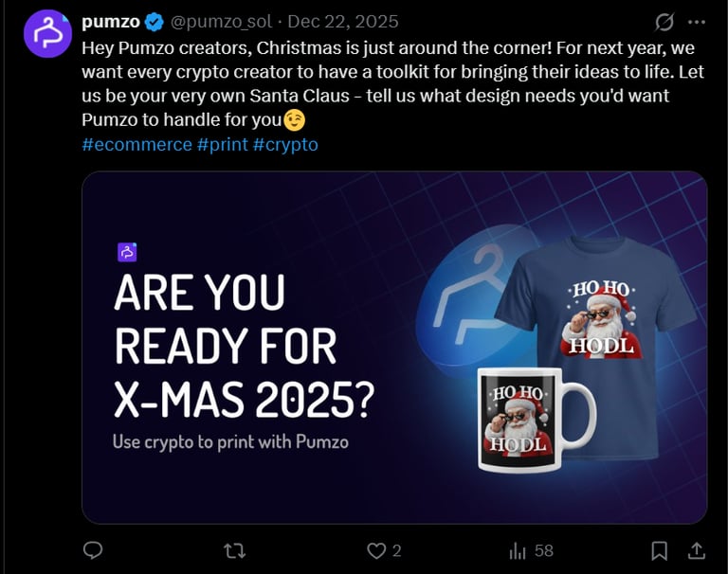
Task: Click the pumzo display name
Action: click(110, 22)
